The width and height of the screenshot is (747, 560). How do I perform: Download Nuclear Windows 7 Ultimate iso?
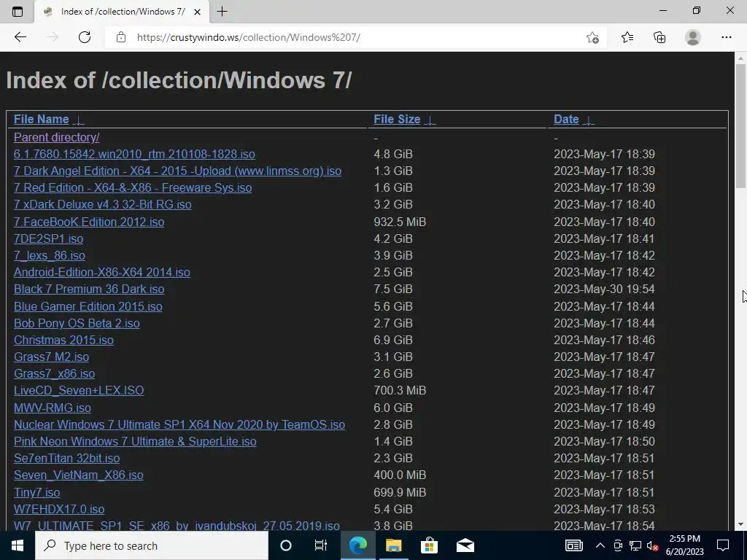pos(179,424)
